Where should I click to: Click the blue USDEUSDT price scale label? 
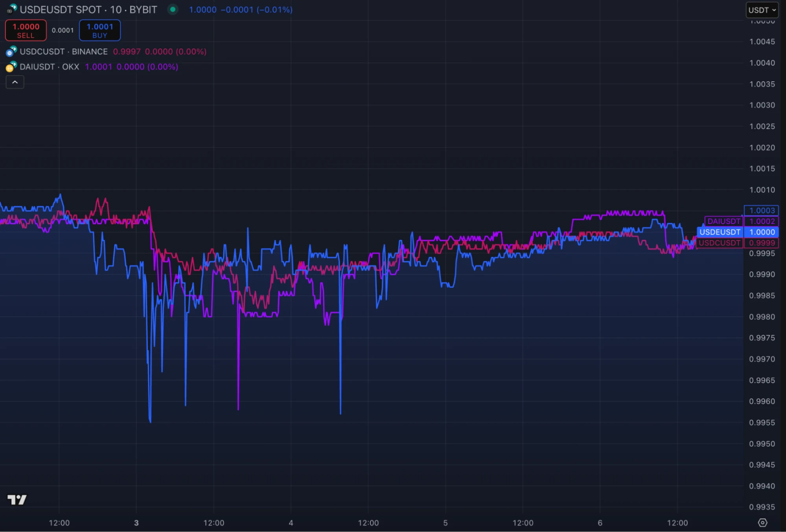(x=720, y=232)
